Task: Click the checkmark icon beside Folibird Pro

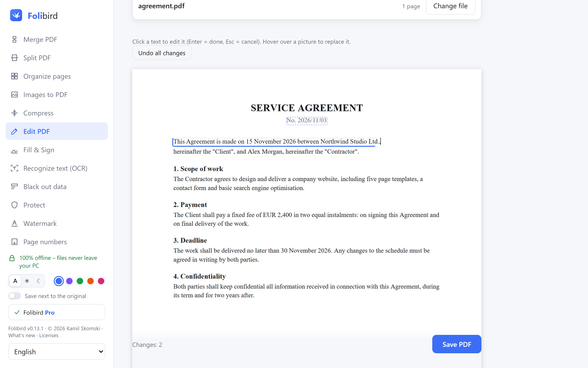Action: 17,312
